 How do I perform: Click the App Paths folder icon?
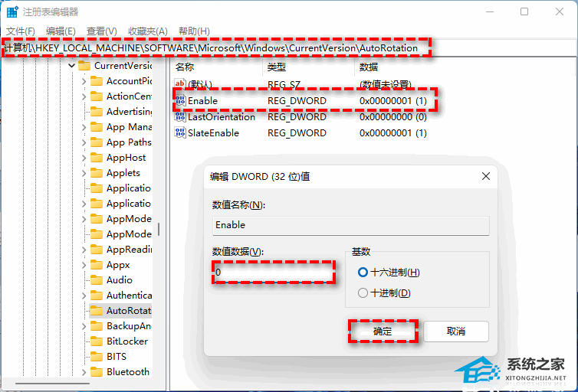point(97,142)
